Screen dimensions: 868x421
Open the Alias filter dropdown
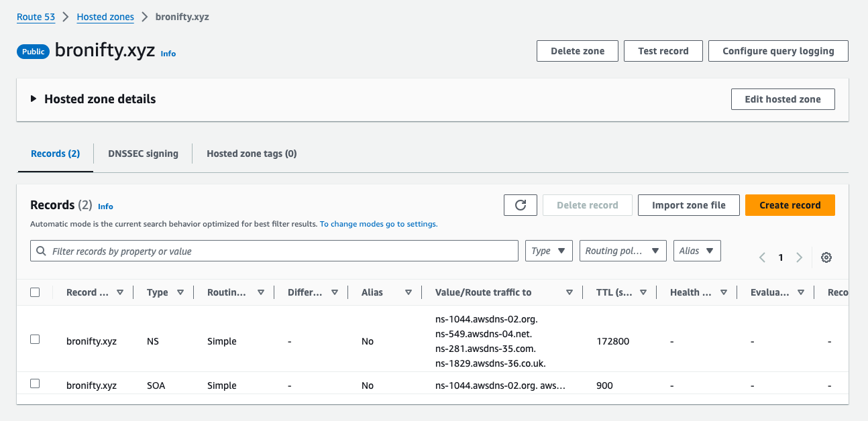[x=696, y=251]
